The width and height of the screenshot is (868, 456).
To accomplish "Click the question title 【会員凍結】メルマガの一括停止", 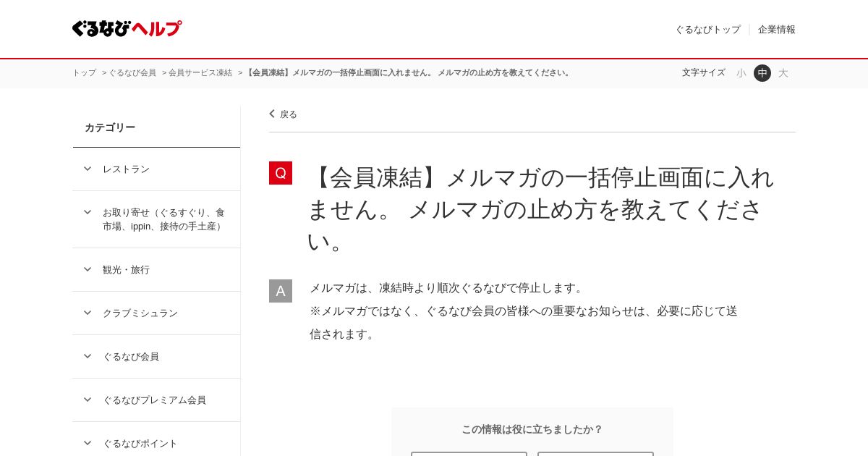I will [540, 209].
